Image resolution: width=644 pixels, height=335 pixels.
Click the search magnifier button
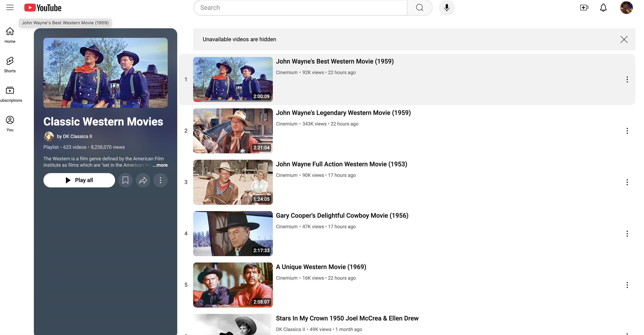point(420,8)
